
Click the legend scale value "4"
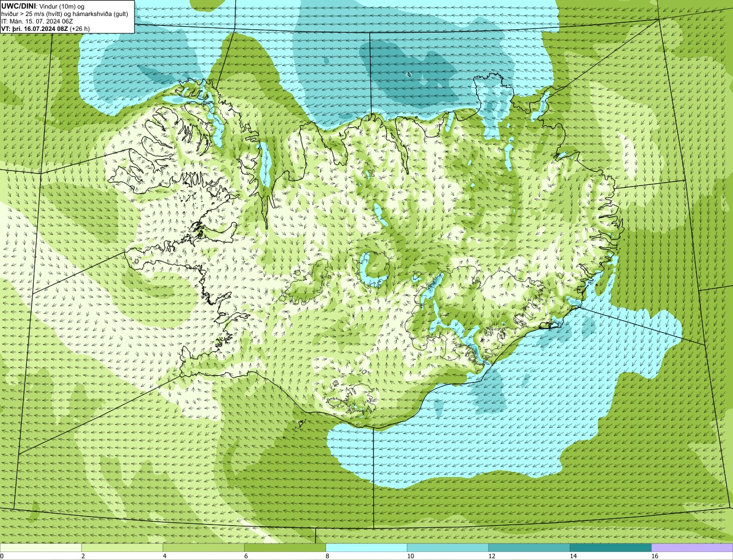pos(164,556)
